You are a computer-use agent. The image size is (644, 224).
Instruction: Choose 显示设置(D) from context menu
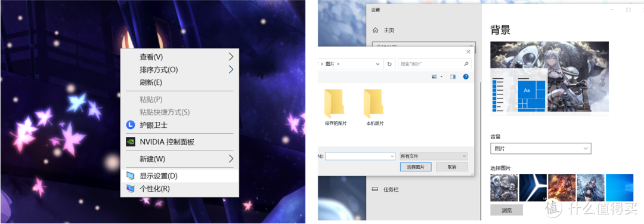point(179,176)
